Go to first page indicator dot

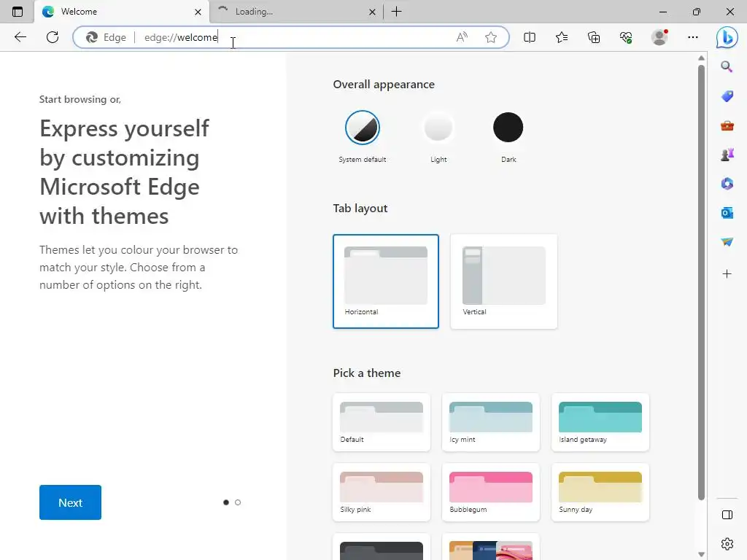coord(226,502)
